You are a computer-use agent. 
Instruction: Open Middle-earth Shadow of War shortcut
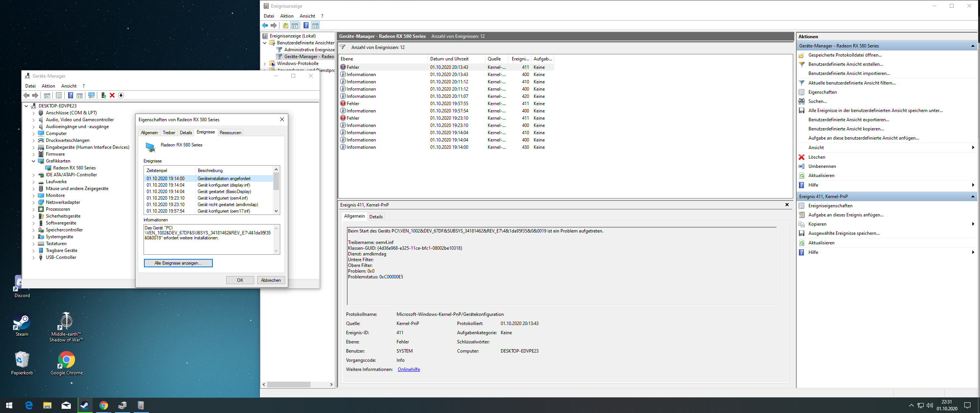(66, 327)
